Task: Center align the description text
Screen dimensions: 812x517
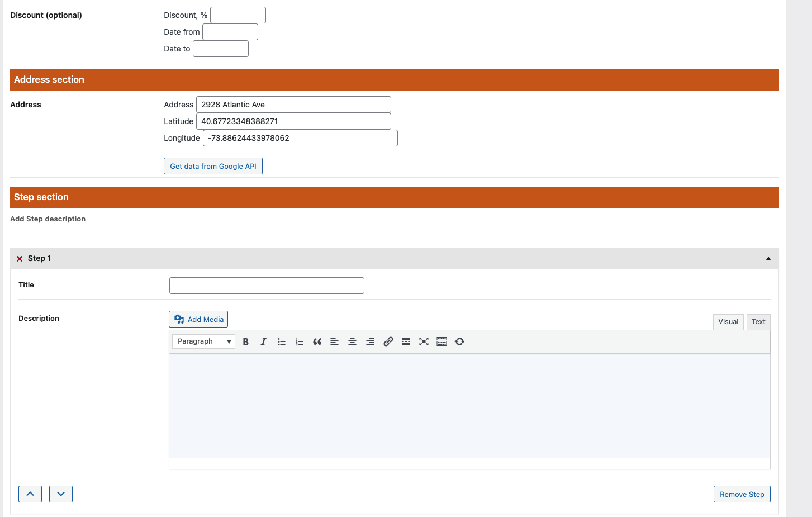Action: [x=352, y=341]
